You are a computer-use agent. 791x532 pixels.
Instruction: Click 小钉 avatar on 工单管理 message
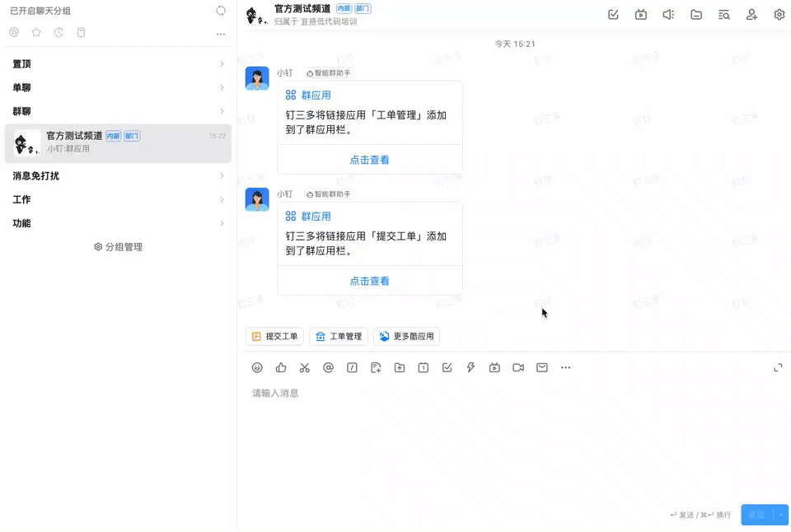(257, 78)
